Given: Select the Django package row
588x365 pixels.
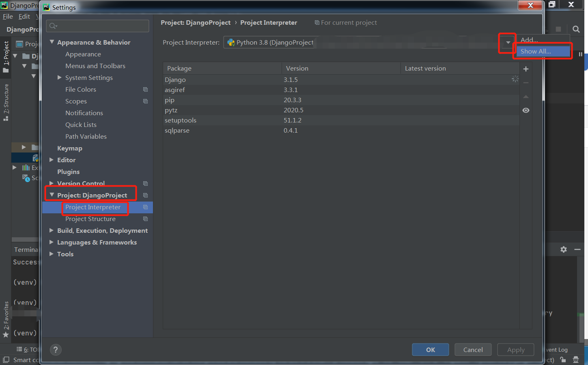Looking at the screenshot, I should point(341,79).
